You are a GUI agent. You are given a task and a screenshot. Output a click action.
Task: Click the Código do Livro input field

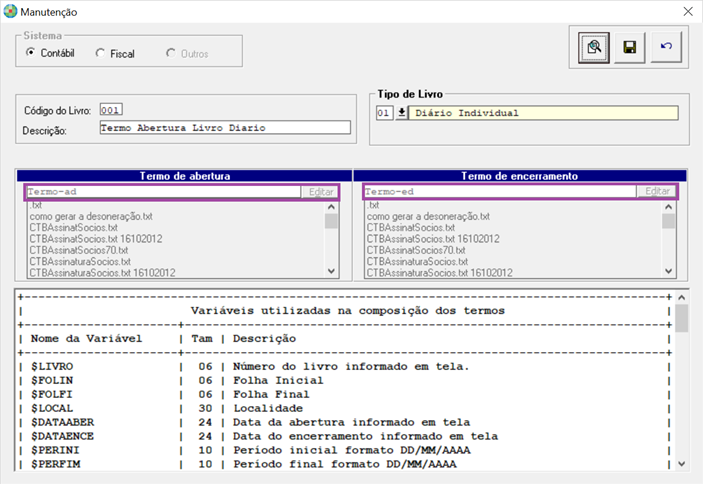[x=111, y=110]
